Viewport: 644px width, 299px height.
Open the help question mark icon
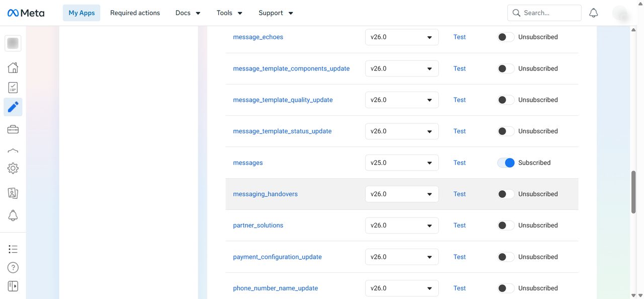click(x=13, y=268)
